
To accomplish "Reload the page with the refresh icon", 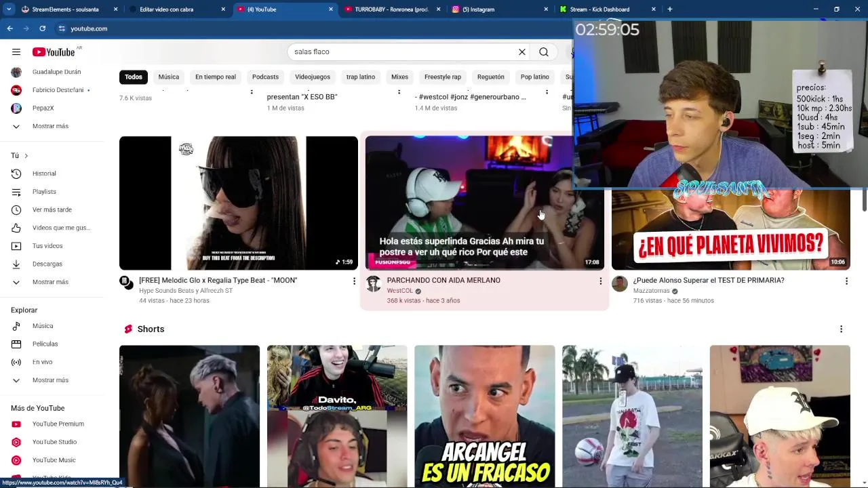I will (42, 28).
